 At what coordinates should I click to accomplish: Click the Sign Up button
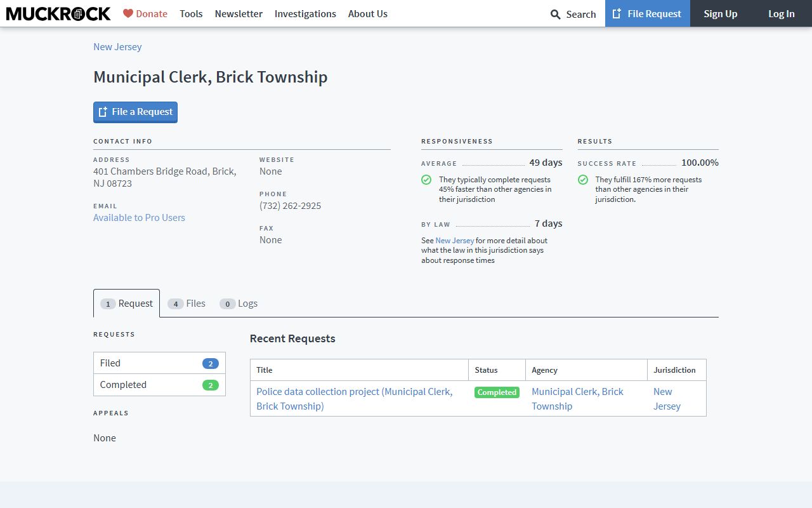pyautogui.click(x=720, y=13)
